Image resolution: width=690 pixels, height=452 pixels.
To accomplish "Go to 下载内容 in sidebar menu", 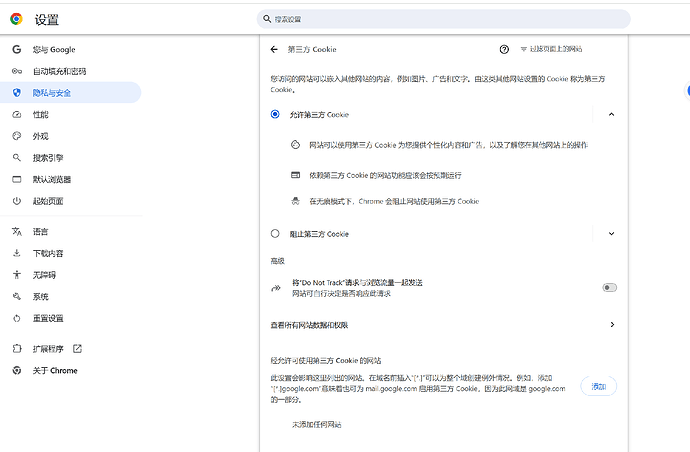I will 48,253.
